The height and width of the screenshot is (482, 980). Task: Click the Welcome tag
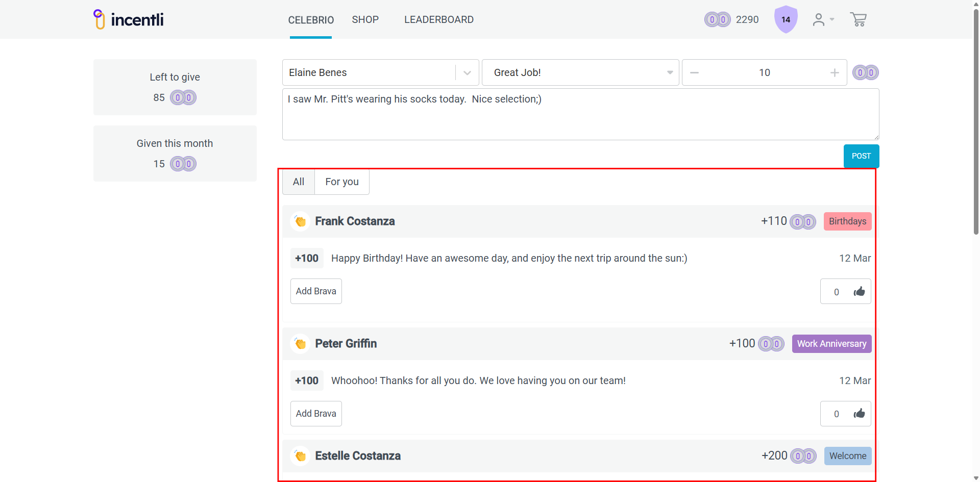[x=848, y=456]
